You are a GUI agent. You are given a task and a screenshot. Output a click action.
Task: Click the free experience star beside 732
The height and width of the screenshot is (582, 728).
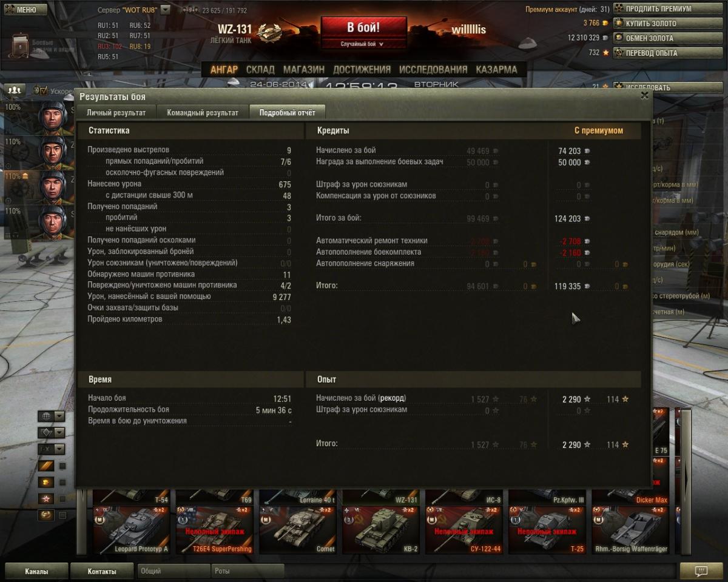tap(605, 53)
